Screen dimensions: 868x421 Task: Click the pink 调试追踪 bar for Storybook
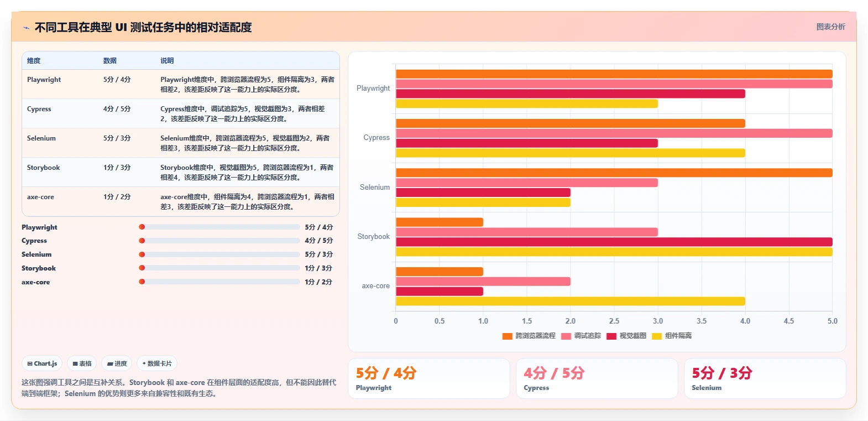(x=527, y=232)
